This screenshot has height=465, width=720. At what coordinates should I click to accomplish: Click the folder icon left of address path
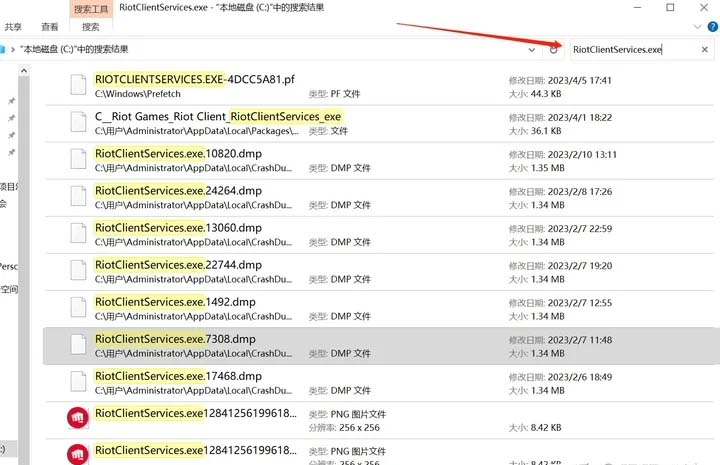click(2, 49)
